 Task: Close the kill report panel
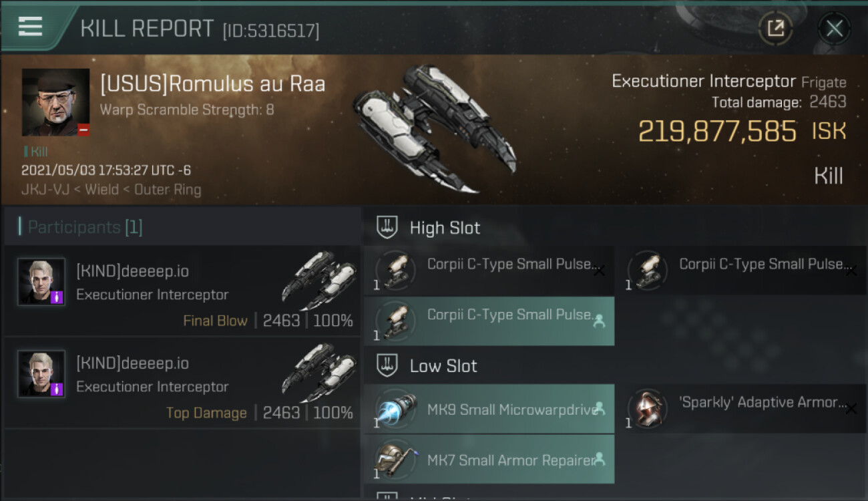coord(834,28)
